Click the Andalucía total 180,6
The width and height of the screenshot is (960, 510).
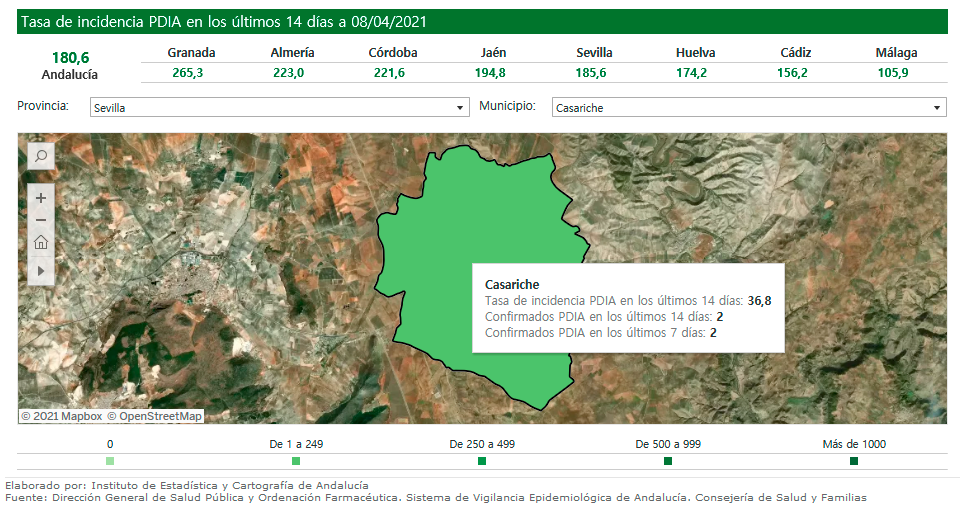(x=70, y=57)
